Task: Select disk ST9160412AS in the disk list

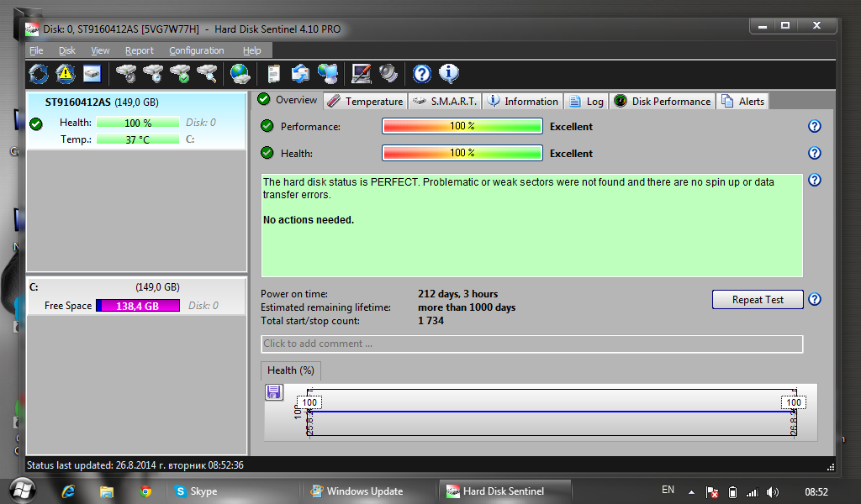Action: [136, 121]
